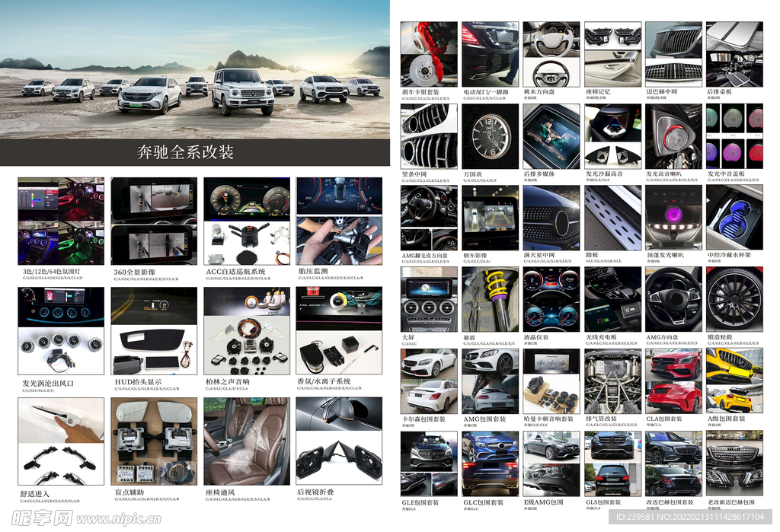Click the 大屏 large display photo

[x=429, y=299]
